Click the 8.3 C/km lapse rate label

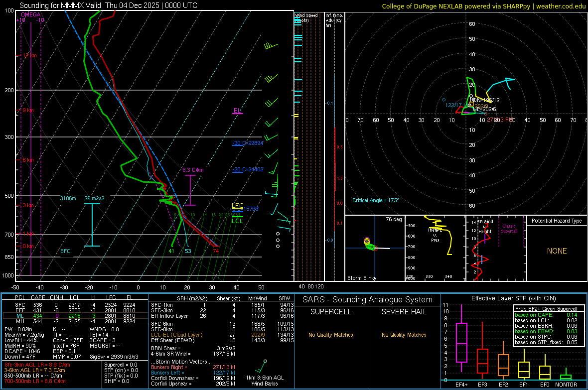click(193, 170)
